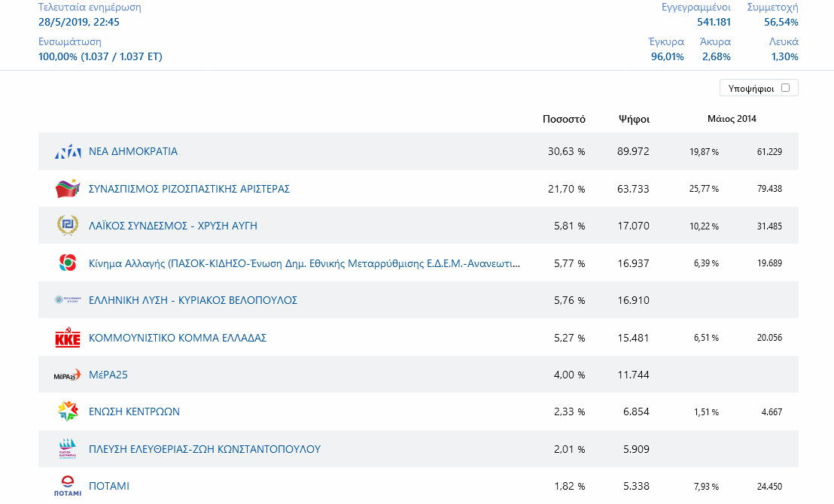Click the Ψήφοι column header
The height and width of the screenshot is (504, 834).
tap(634, 119)
